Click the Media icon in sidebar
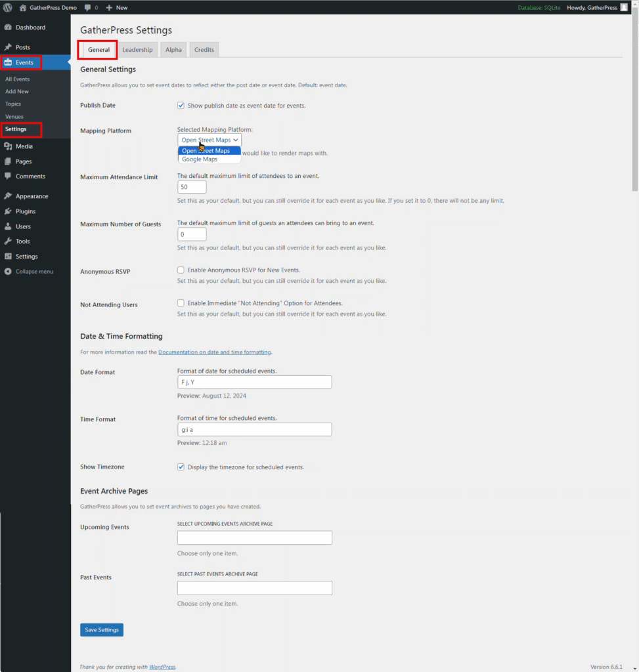Image resolution: width=639 pixels, height=672 pixels. pyautogui.click(x=8, y=146)
